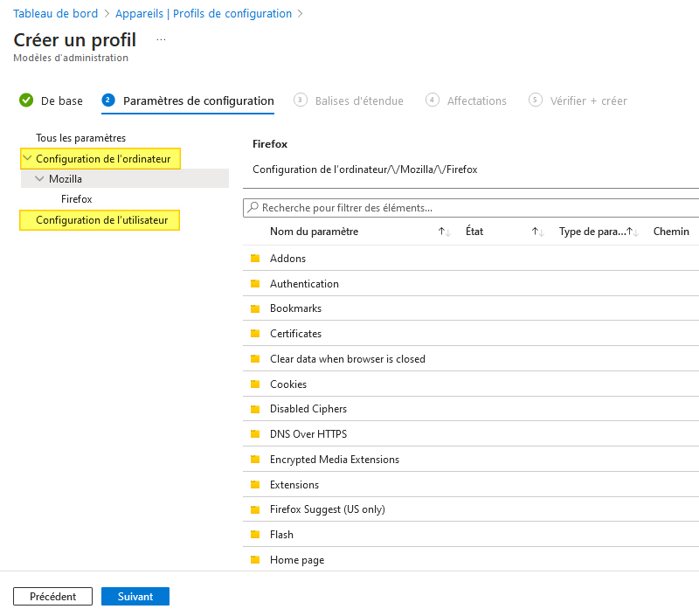
Task: Open the Authentication folder icon
Action: (254, 283)
